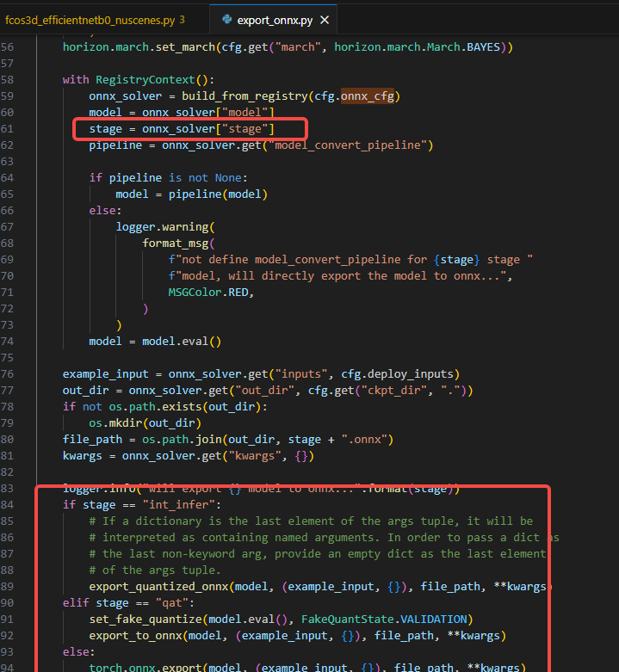The width and height of the screenshot is (619, 672).
Task: Select the export_onnx.py tab label
Action: (x=275, y=19)
